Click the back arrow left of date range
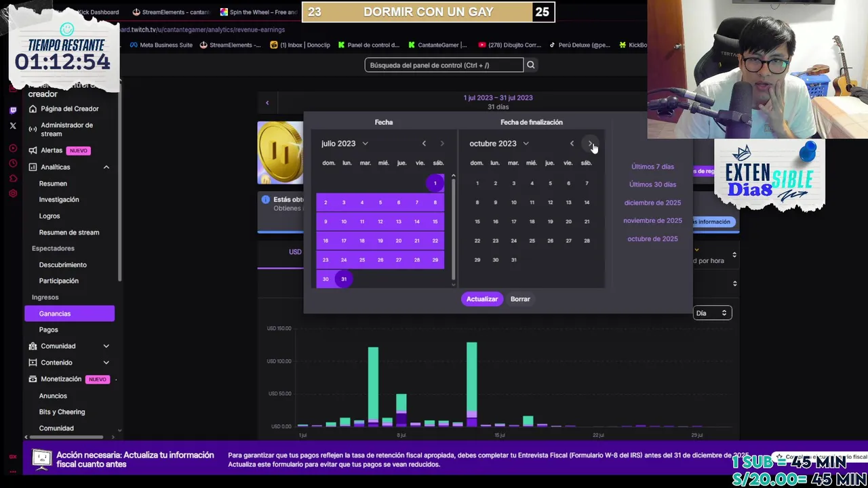 pyautogui.click(x=267, y=103)
